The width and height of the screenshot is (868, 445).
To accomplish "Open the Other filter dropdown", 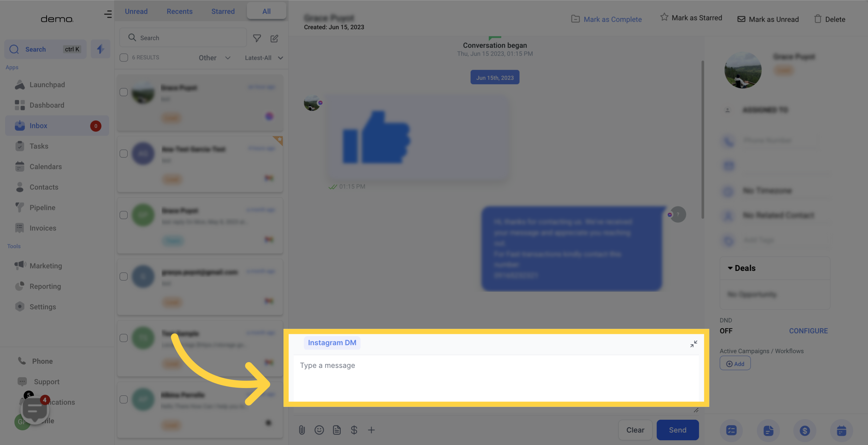I will [214, 58].
